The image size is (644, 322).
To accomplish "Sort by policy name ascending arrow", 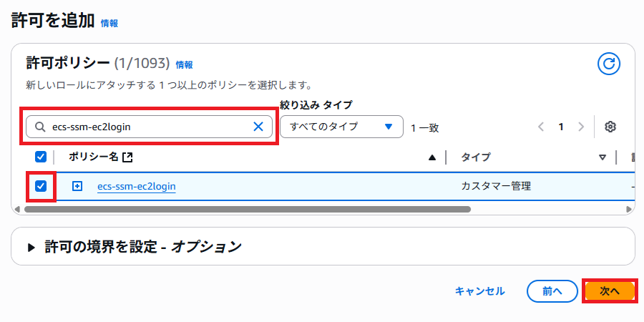I will point(432,157).
